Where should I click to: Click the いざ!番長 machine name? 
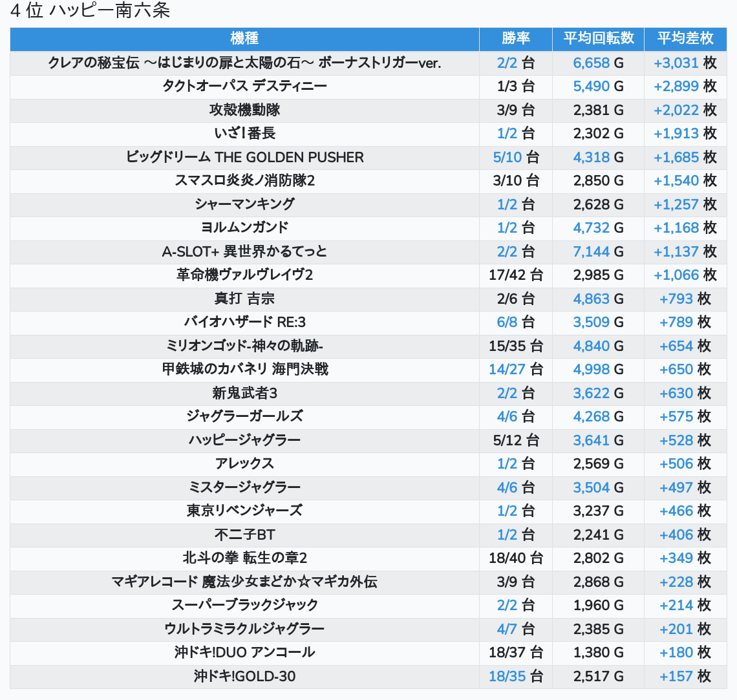[244, 134]
